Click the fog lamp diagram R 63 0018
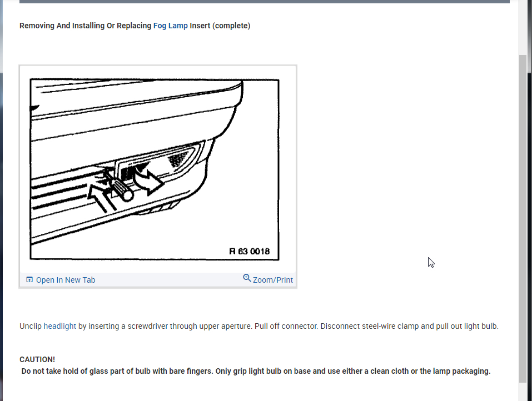532x401 pixels. pyautogui.click(x=155, y=169)
